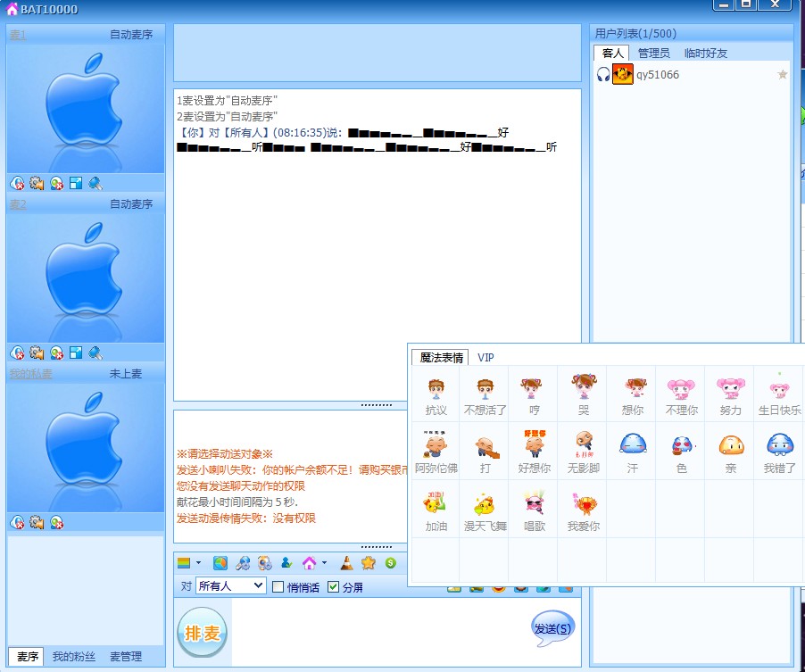Select the 魔法表情 tab
805x672 pixels.
(x=441, y=357)
